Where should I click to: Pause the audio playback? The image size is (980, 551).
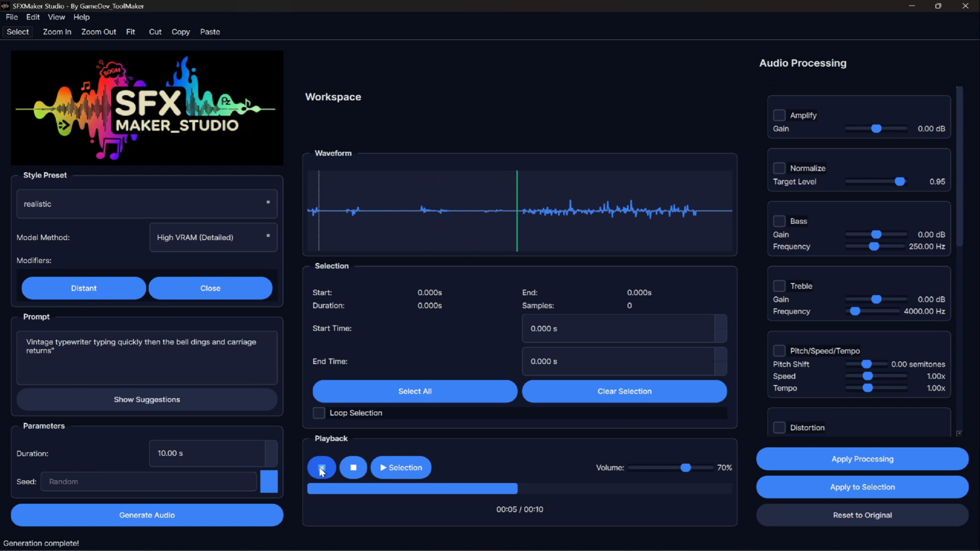(321, 467)
